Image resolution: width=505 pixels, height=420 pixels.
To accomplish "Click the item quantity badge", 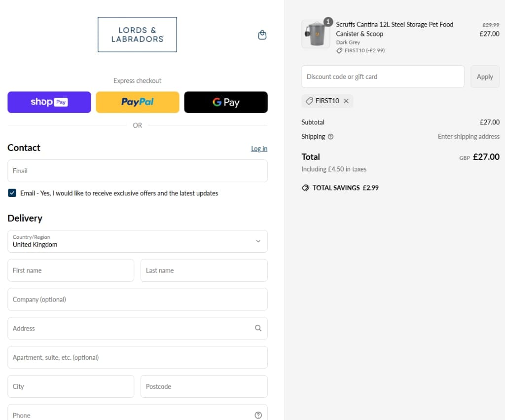I will pyautogui.click(x=328, y=22).
